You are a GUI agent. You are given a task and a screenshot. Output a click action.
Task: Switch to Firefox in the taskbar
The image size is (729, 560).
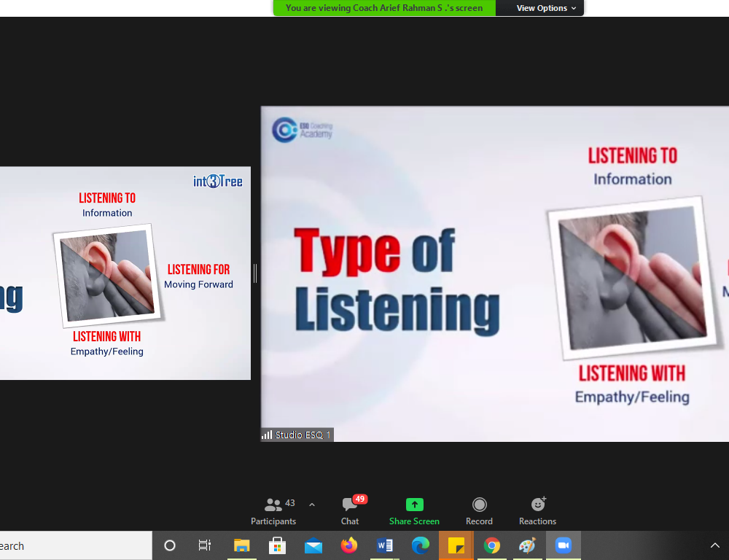pos(349,545)
